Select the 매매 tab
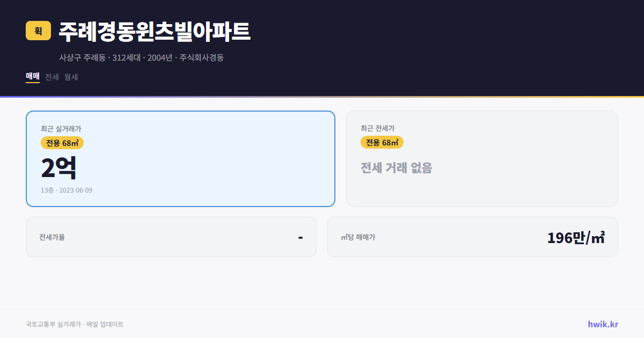The height and width of the screenshot is (338, 644). [x=32, y=77]
